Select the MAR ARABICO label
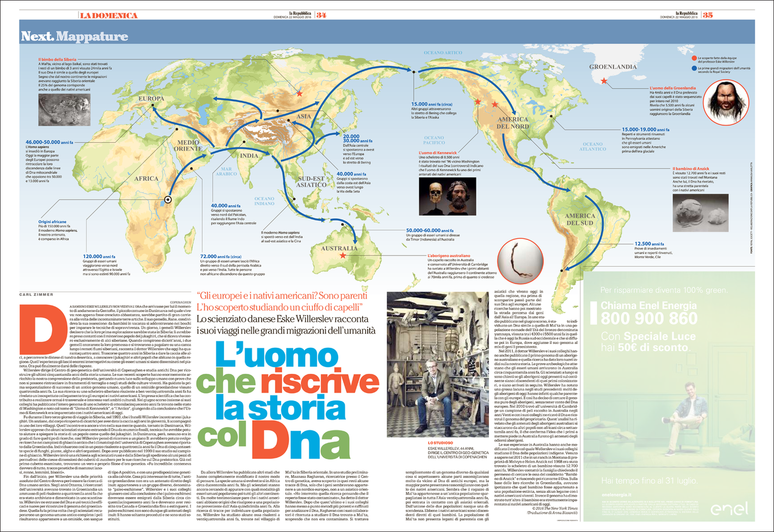774x532 pixels. tap(226, 171)
